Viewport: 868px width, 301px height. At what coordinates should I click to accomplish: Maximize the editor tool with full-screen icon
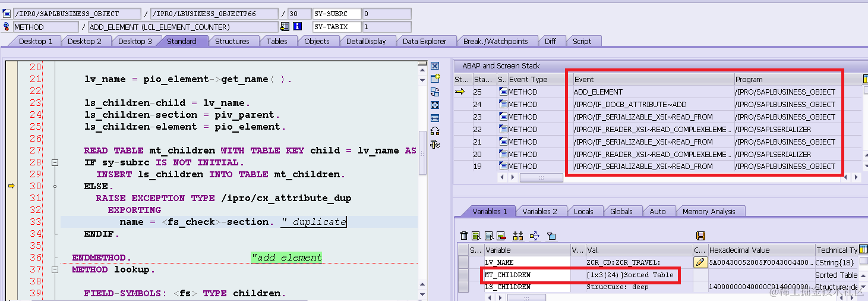[x=435, y=105]
